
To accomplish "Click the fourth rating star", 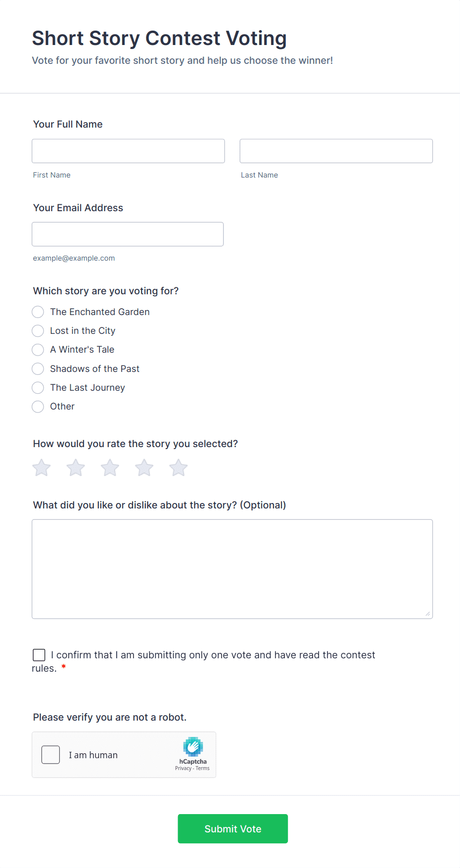I will [x=143, y=467].
